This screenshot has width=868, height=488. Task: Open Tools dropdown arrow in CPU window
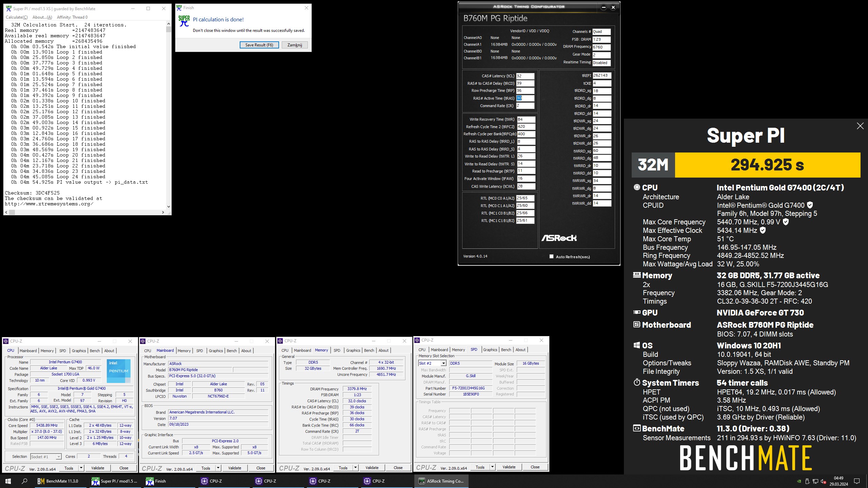point(81,468)
